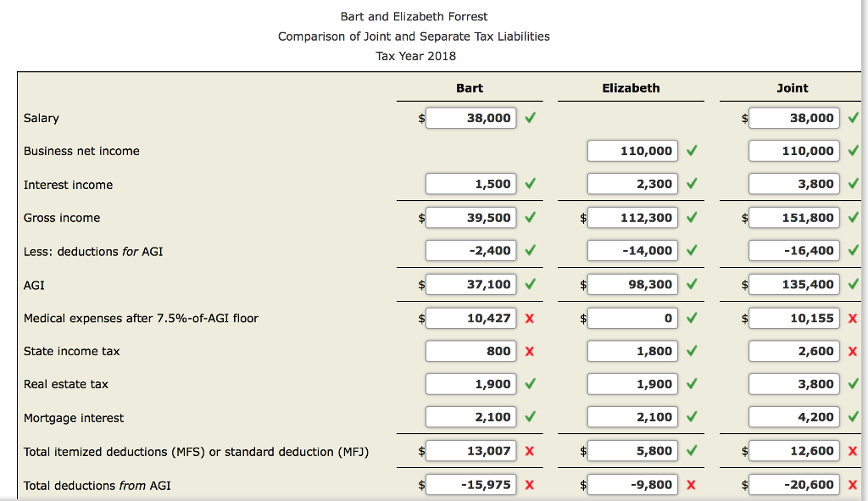Click green check beside Elizabeth's Mortgage interest
Image resolution: width=868 pixels, height=501 pixels.
[692, 416]
